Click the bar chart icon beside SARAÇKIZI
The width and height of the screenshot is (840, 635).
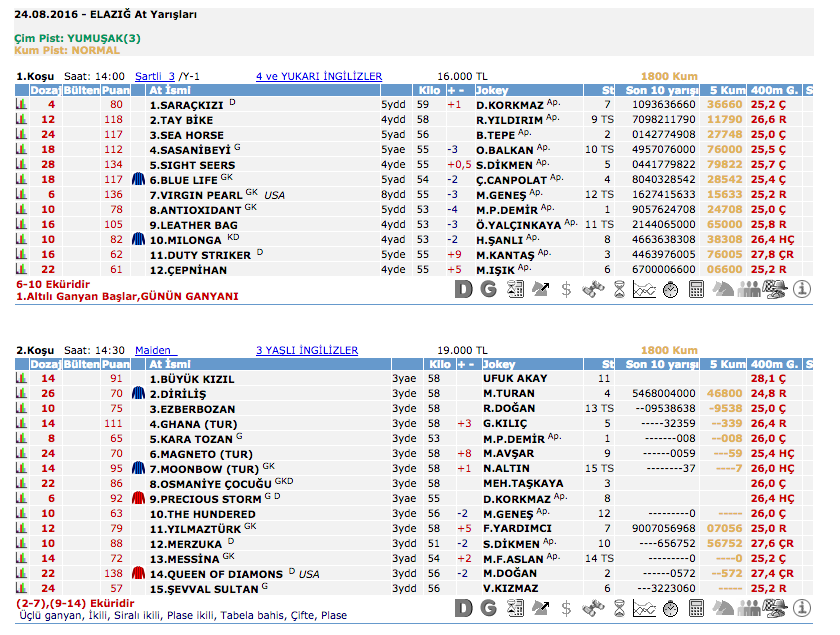point(21,104)
